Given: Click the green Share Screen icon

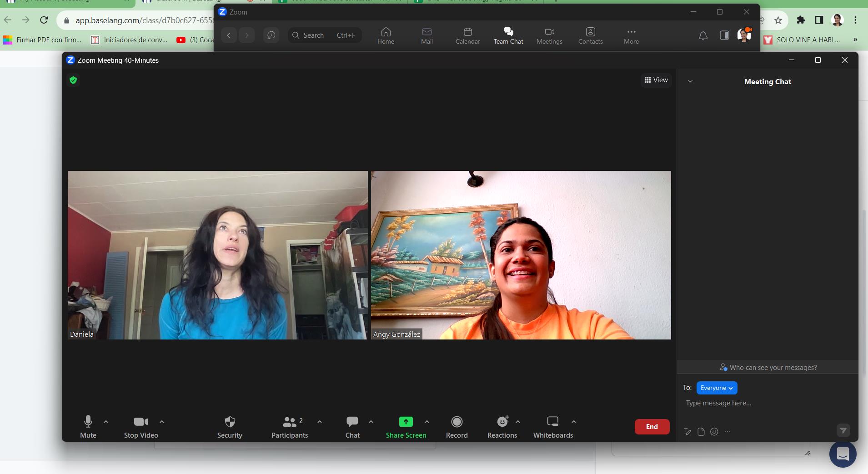Looking at the screenshot, I should click(x=406, y=422).
